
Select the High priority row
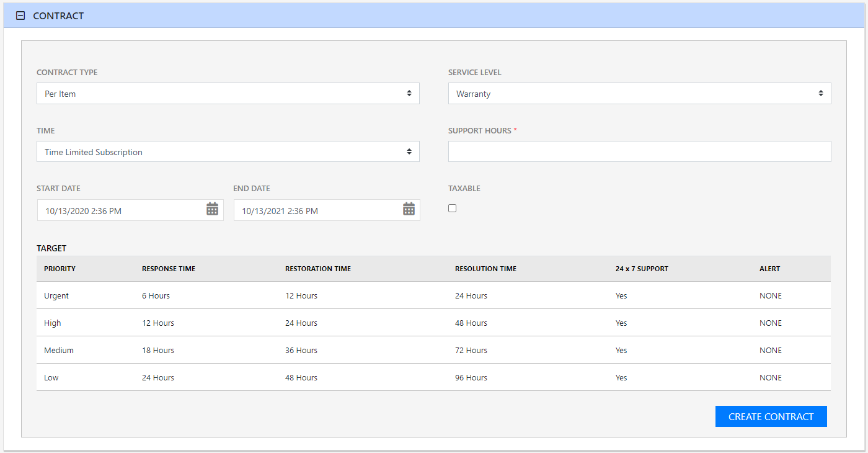[x=53, y=323]
